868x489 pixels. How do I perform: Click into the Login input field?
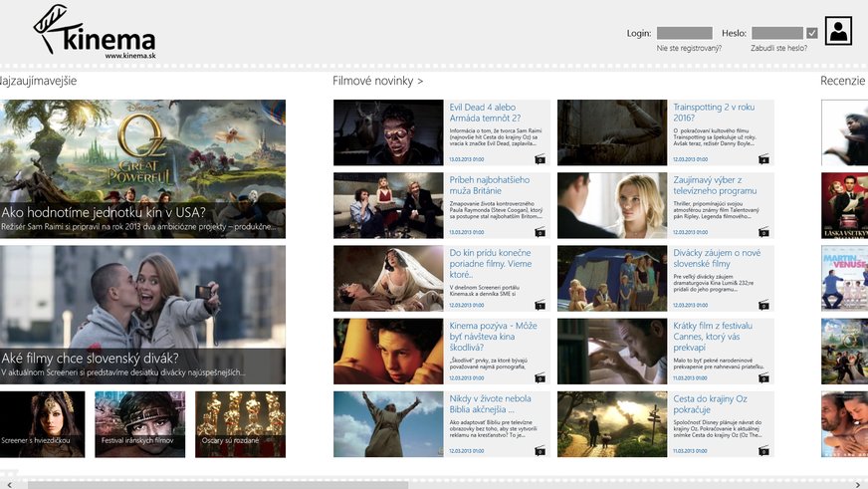pyautogui.click(x=684, y=33)
